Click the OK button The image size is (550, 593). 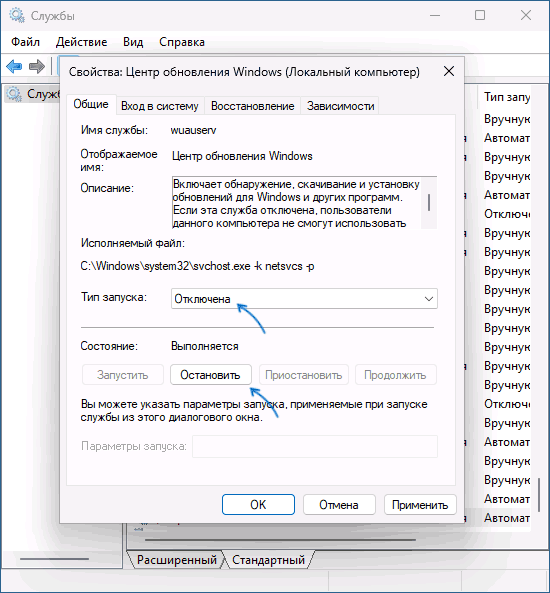click(258, 505)
